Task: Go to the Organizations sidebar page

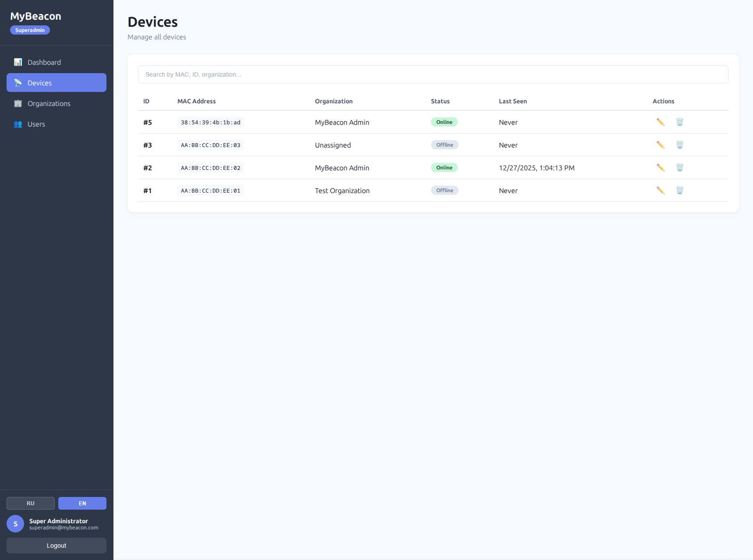Action: click(49, 103)
